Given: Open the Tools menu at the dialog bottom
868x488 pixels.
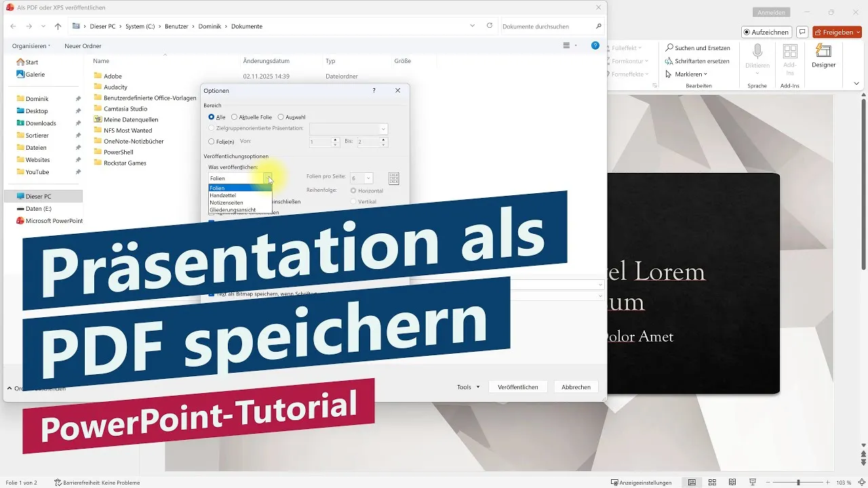Looking at the screenshot, I should [x=467, y=386].
